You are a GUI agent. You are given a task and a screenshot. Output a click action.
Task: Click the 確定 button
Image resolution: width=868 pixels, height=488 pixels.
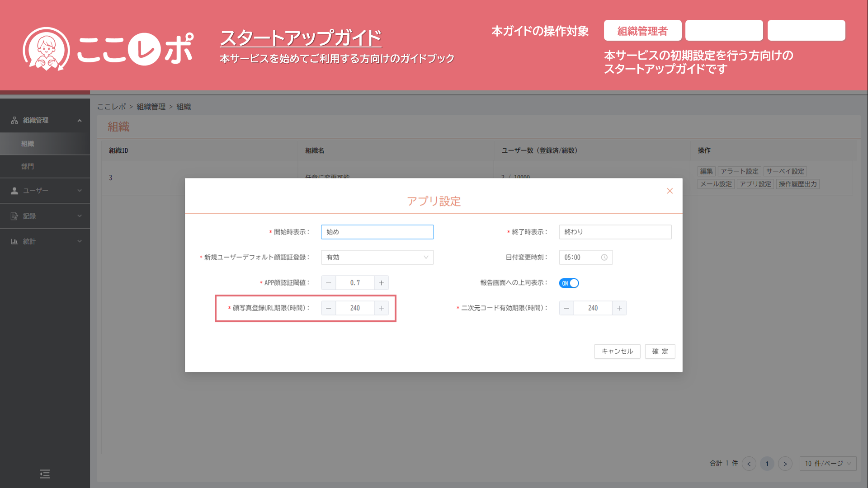(660, 352)
